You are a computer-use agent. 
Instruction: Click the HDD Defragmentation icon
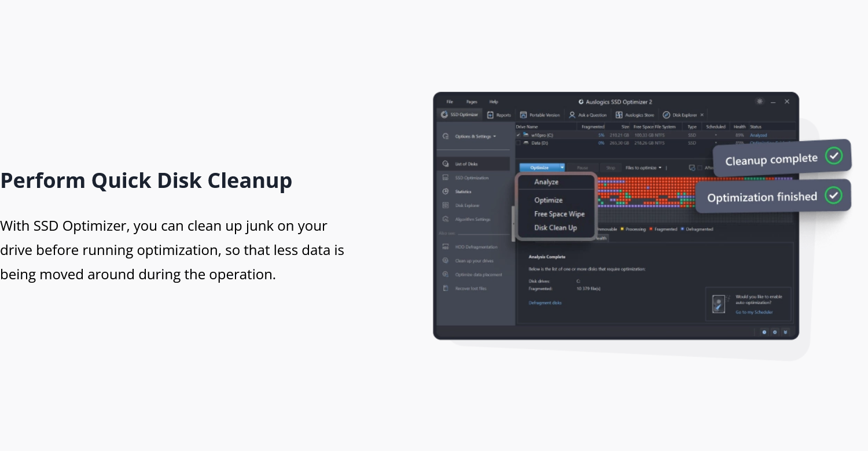(x=446, y=247)
